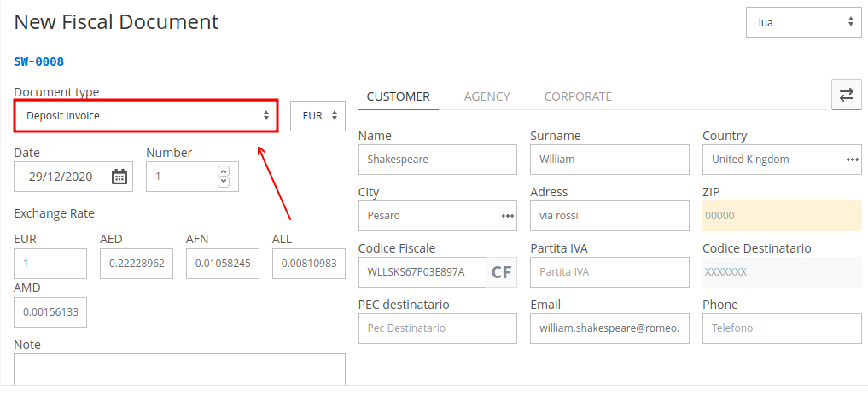This screenshot has height=395, width=868.
Task: Click the Email field
Action: pyautogui.click(x=609, y=328)
